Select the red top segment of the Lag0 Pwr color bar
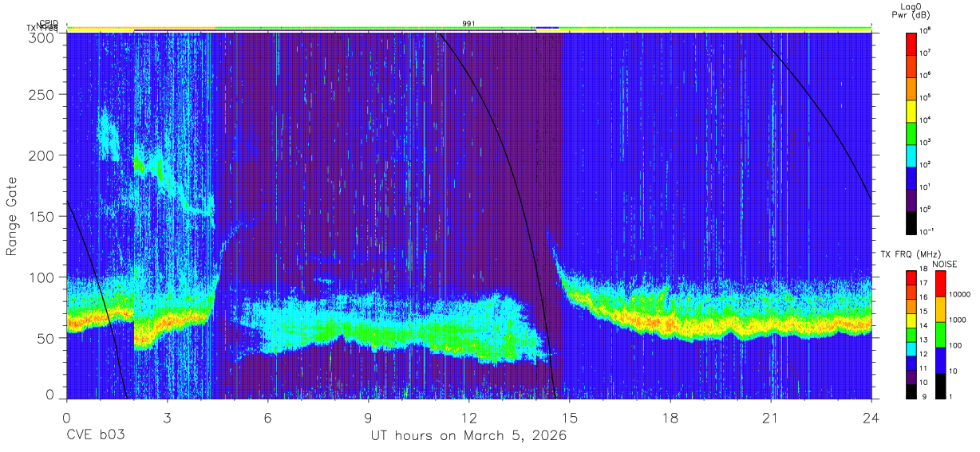Image resolution: width=980 pixels, height=452 pixels. coord(911,42)
